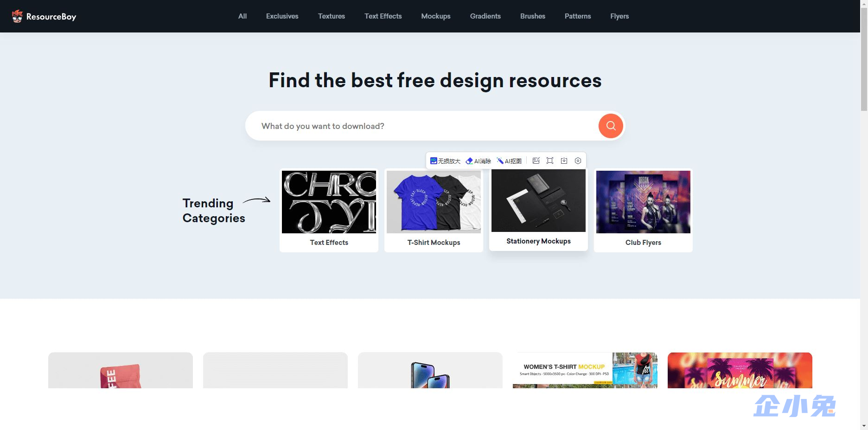The image size is (868, 430).
Task: Open the Textures nav menu item
Action: pos(332,16)
